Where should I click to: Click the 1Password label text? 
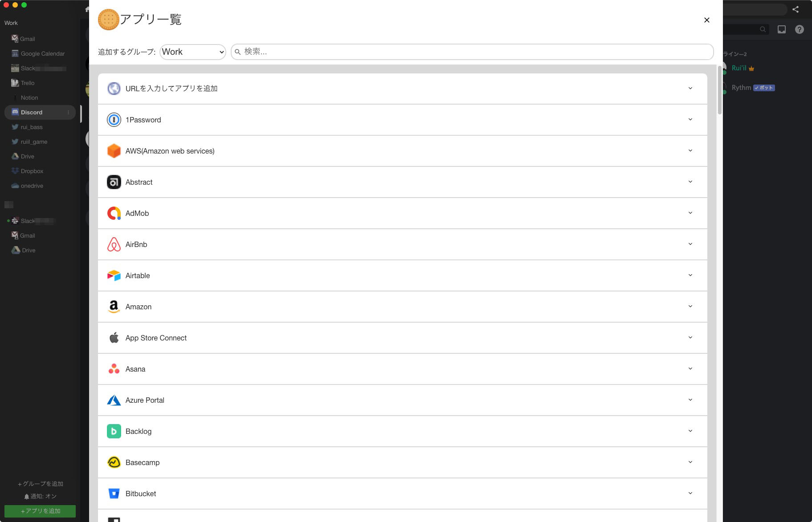[x=143, y=120]
